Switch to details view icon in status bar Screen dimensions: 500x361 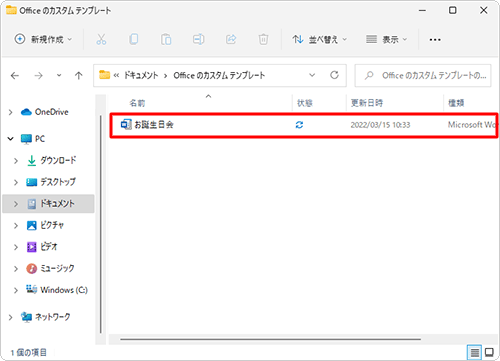pos(474,352)
